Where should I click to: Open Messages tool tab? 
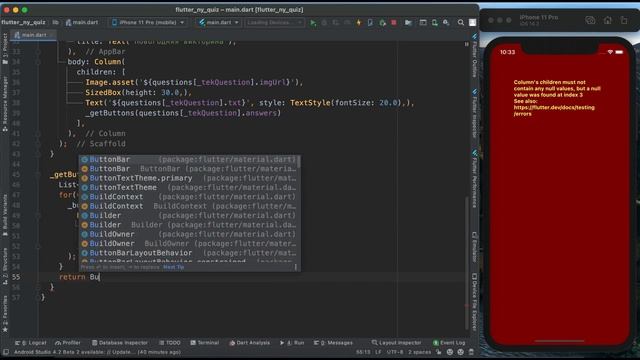(x=334, y=343)
